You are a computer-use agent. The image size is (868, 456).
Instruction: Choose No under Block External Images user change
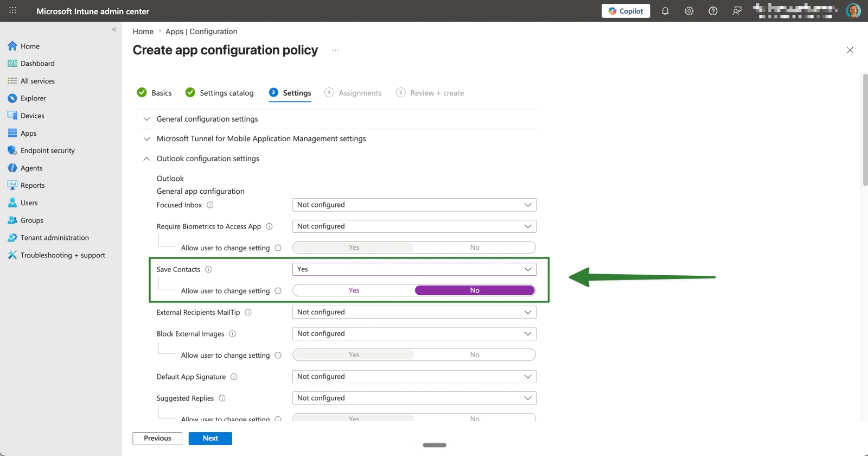pyautogui.click(x=475, y=355)
